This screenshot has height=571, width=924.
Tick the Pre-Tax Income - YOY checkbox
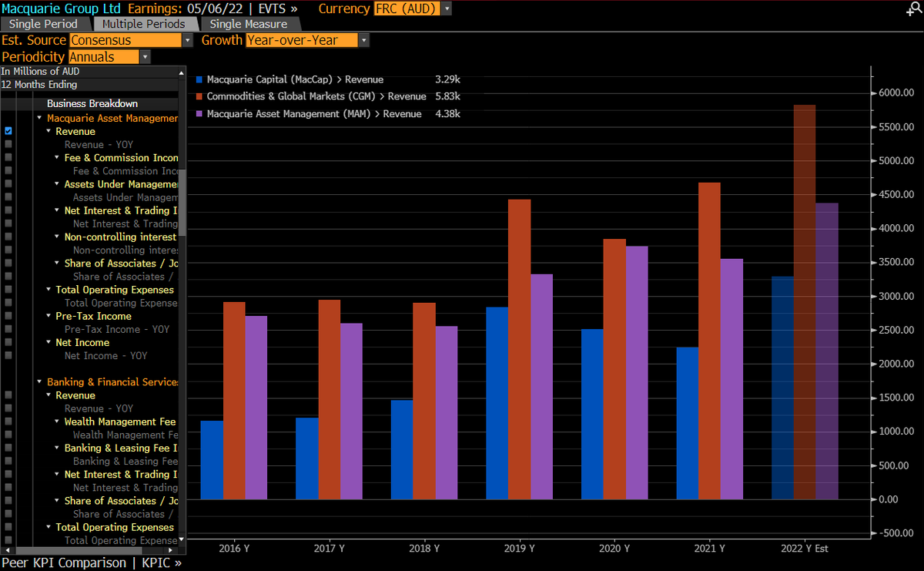pyautogui.click(x=8, y=329)
